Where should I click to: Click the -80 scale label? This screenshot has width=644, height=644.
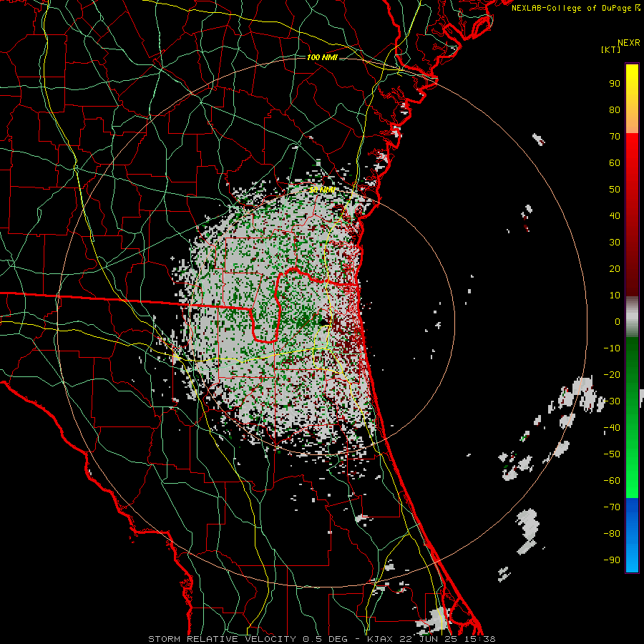[612, 534]
